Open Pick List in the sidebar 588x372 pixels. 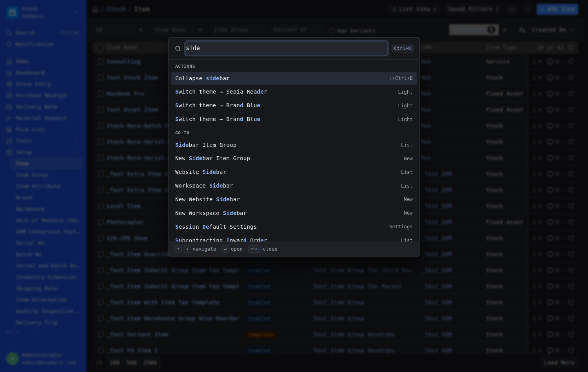point(43,130)
